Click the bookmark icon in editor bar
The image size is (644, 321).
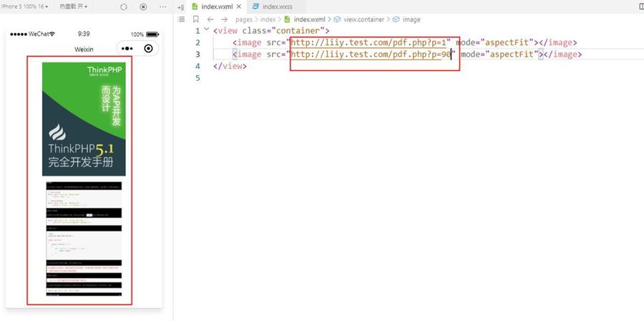(196, 19)
